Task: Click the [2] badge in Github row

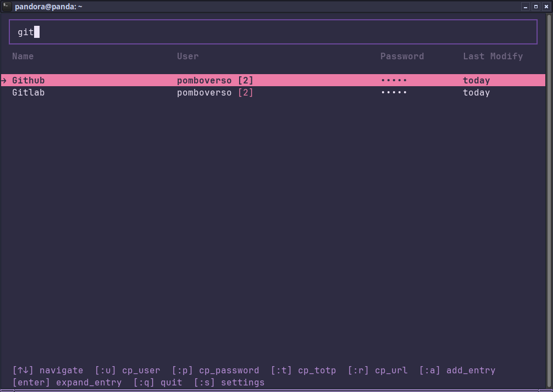Action: (x=246, y=81)
